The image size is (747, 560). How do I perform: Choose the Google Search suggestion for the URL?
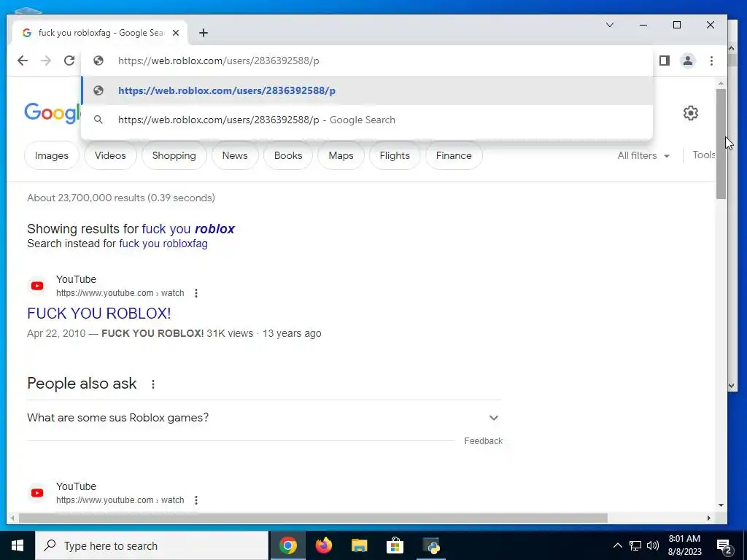click(x=367, y=120)
